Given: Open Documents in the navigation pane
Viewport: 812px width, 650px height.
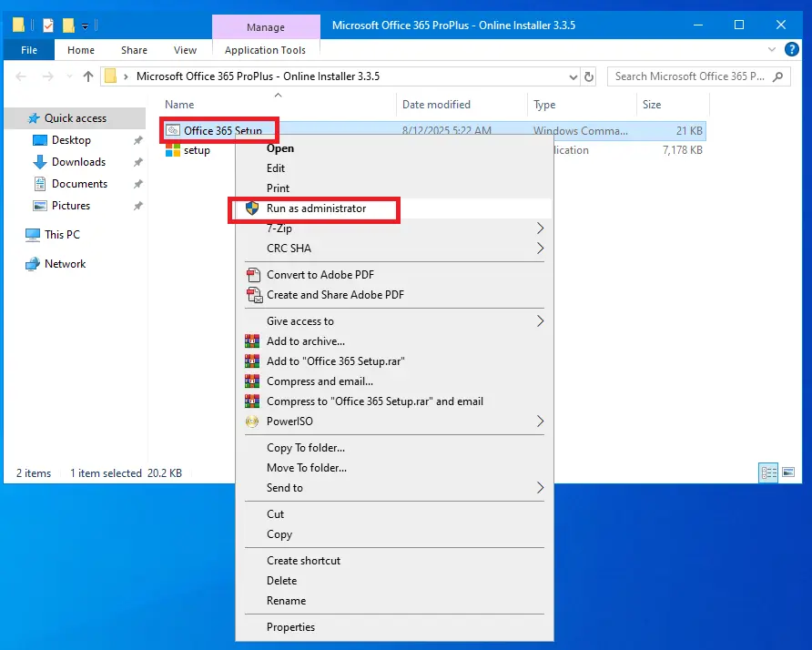Looking at the screenshot, I should 79,183.
